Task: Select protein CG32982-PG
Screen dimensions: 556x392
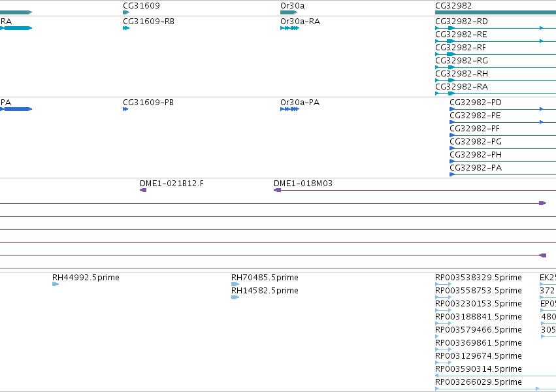Action: [476, 142]
